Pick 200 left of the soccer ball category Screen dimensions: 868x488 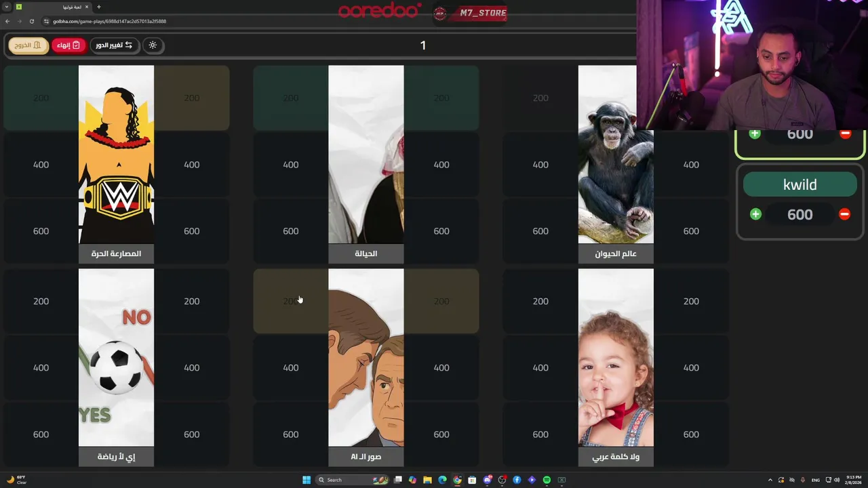41,301
